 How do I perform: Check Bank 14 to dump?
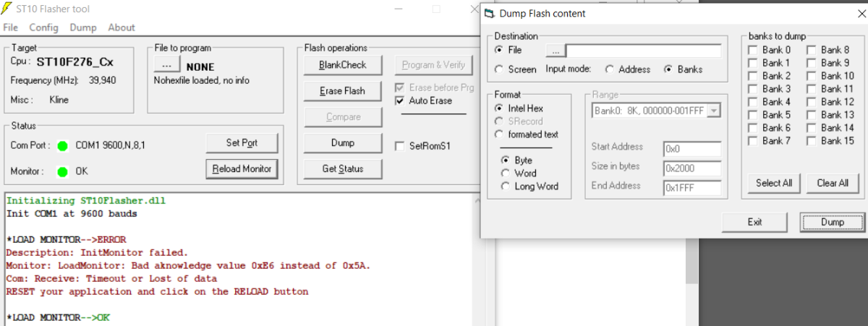[812, 128]
